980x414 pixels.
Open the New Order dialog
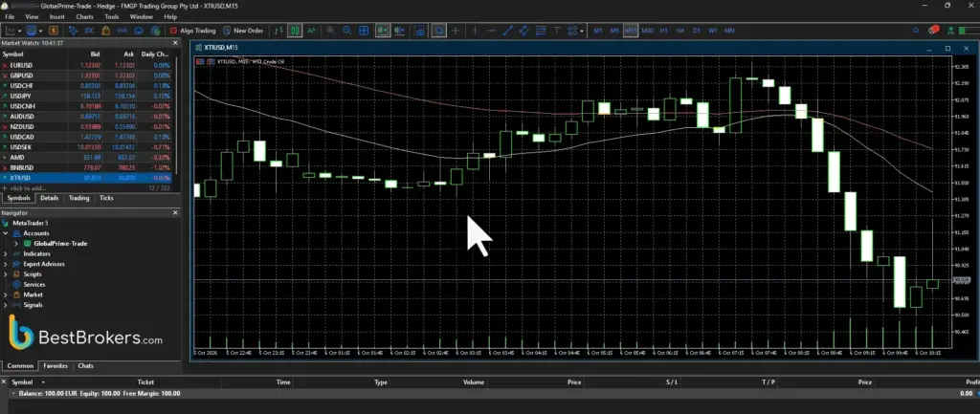[243, 31]
